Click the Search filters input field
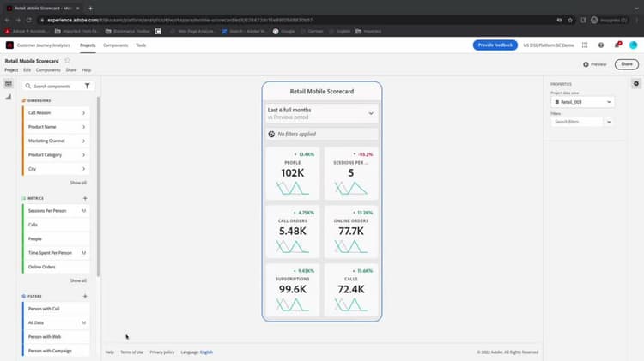 [x=577, y=122]
